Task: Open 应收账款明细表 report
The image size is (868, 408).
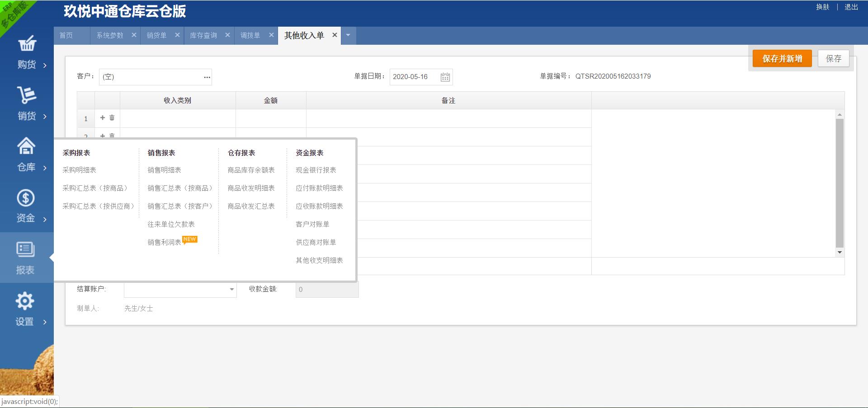Action: 320,206
